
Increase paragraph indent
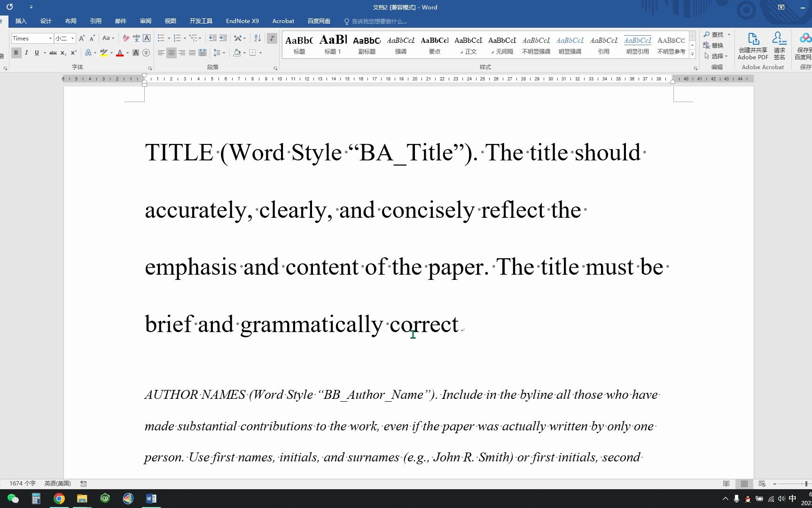tap(223, 38)
